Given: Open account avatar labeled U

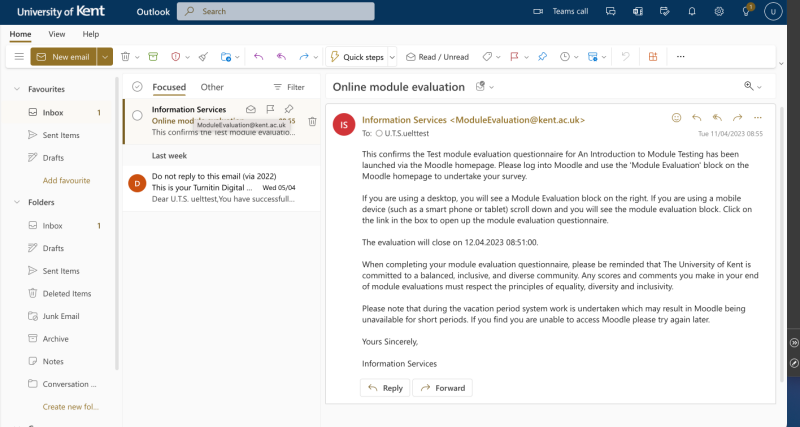Looking at the screenshot, I should click(x=773, y=11).
